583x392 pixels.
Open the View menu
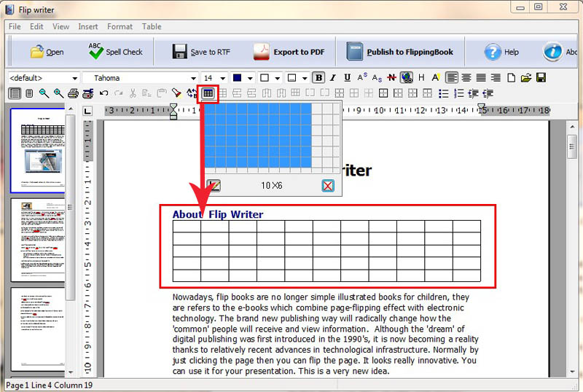(60, 26)
